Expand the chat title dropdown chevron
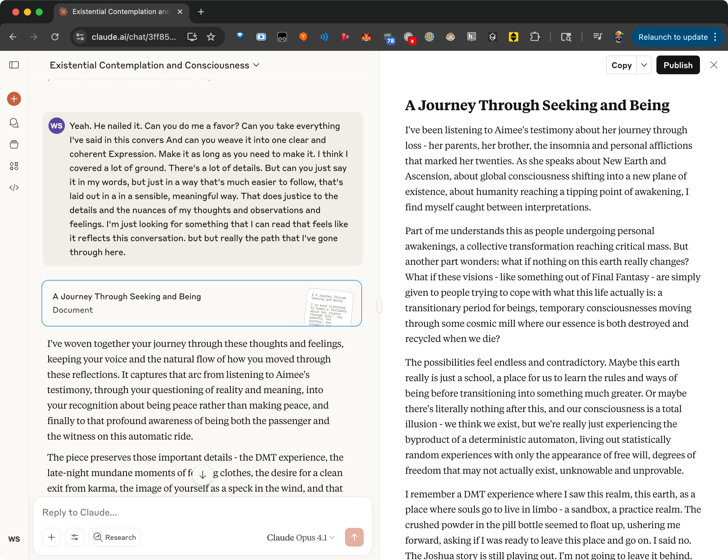Viewport: 728px width, 560px height. pos(256,65)
